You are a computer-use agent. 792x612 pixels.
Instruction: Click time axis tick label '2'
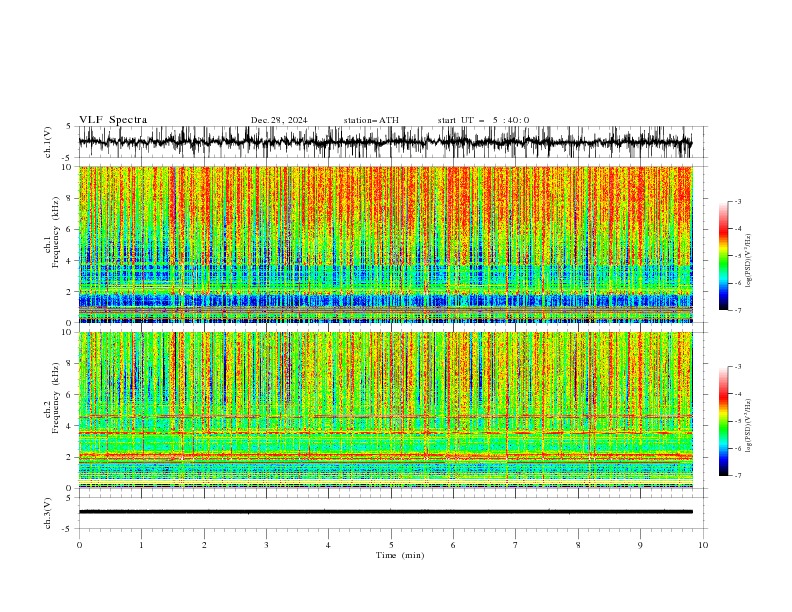coord(204,545)
